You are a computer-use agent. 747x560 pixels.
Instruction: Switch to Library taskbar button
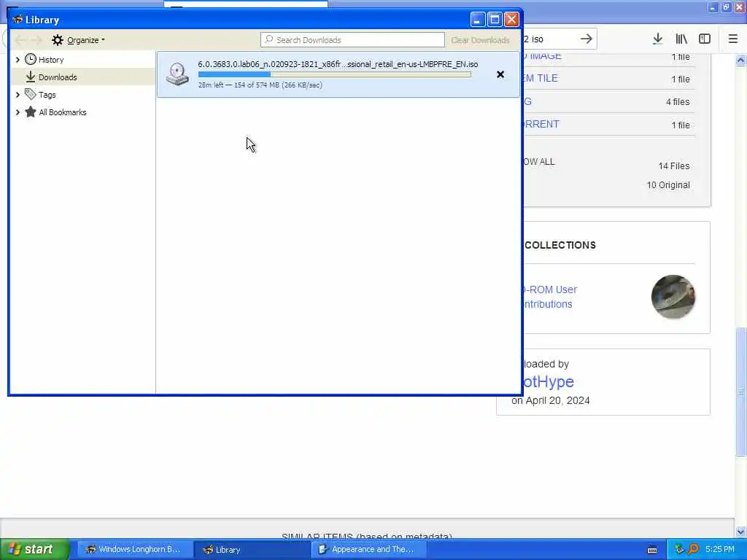point(252,550)
